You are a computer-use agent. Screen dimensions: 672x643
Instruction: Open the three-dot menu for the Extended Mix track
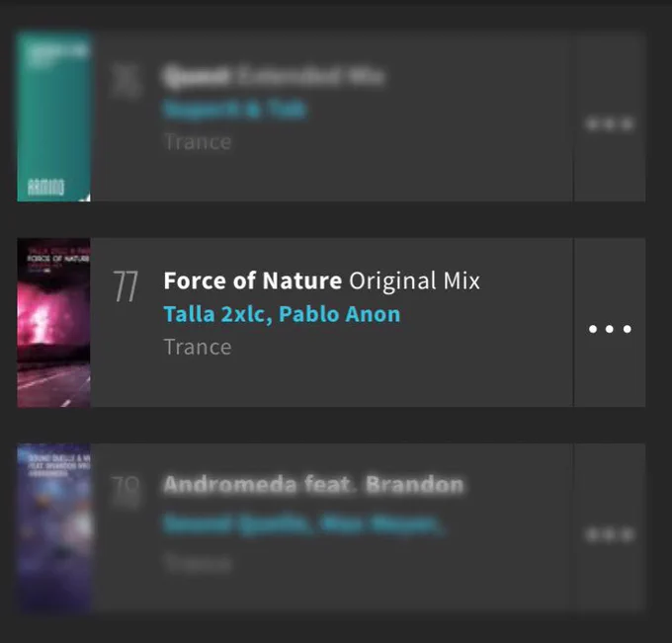point(610,124)
